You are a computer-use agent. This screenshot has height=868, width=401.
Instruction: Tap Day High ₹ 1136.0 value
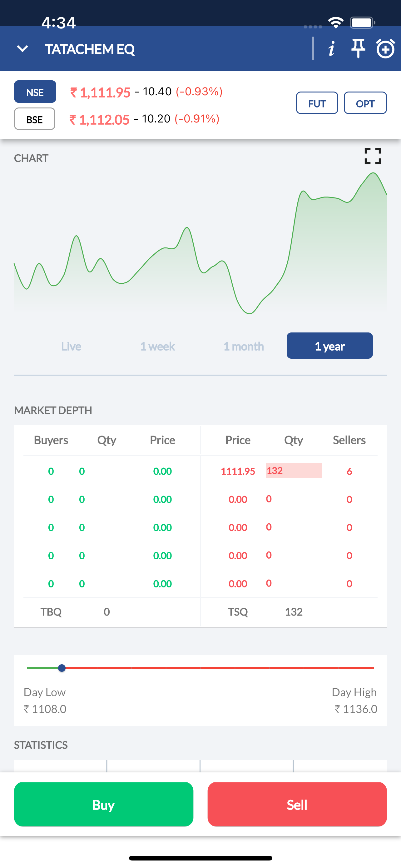pyautogui.click(x=356, y=709)
